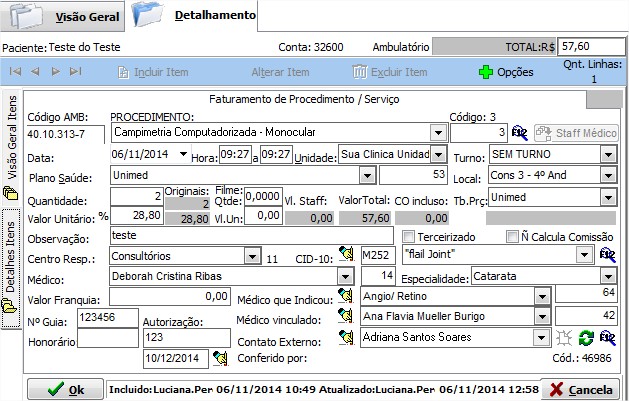629x401 pixels.
Task: Click lookup icon next to Médico vinculado
Action: 347,317
